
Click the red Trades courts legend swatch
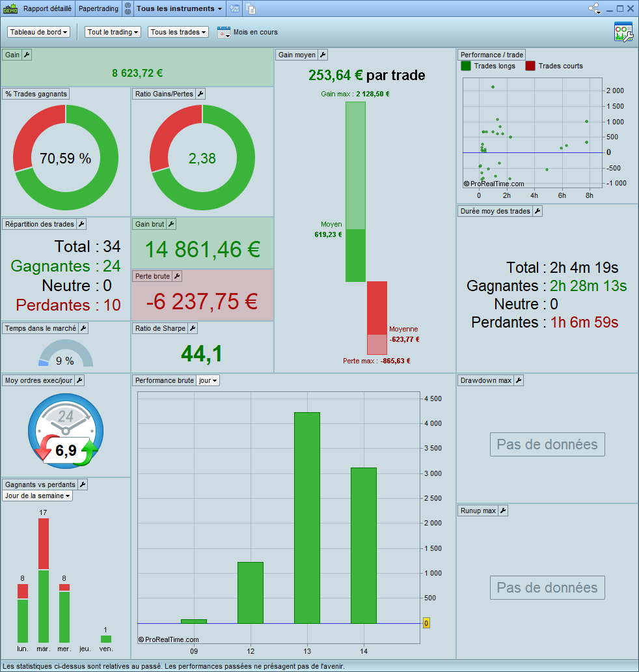pos(530,66)
